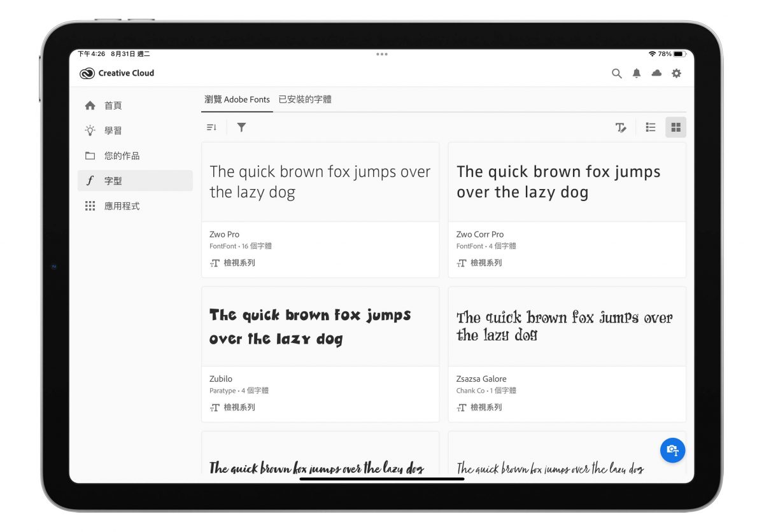Click the Zwo Pro font name
Screen dimensions: 764x532
[x=224, y=234]
